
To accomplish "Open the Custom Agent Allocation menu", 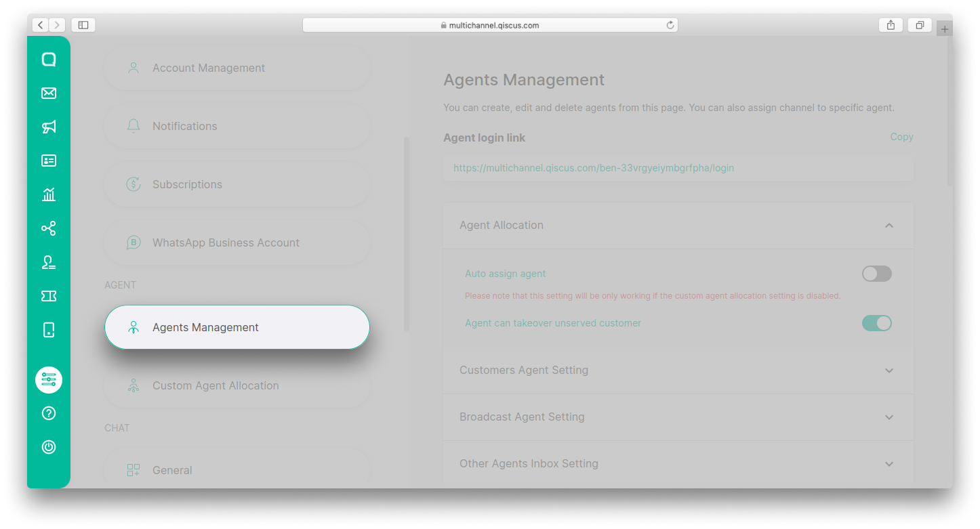I will pos(237,385).
